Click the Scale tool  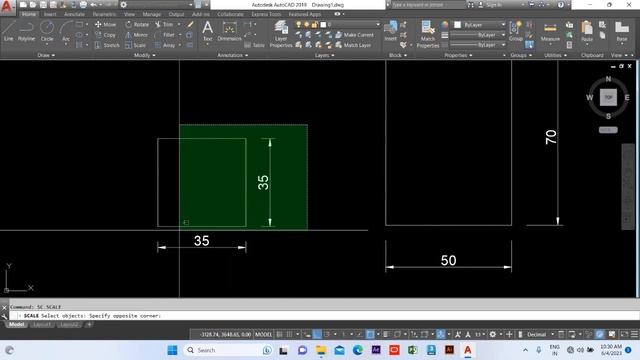136,45
